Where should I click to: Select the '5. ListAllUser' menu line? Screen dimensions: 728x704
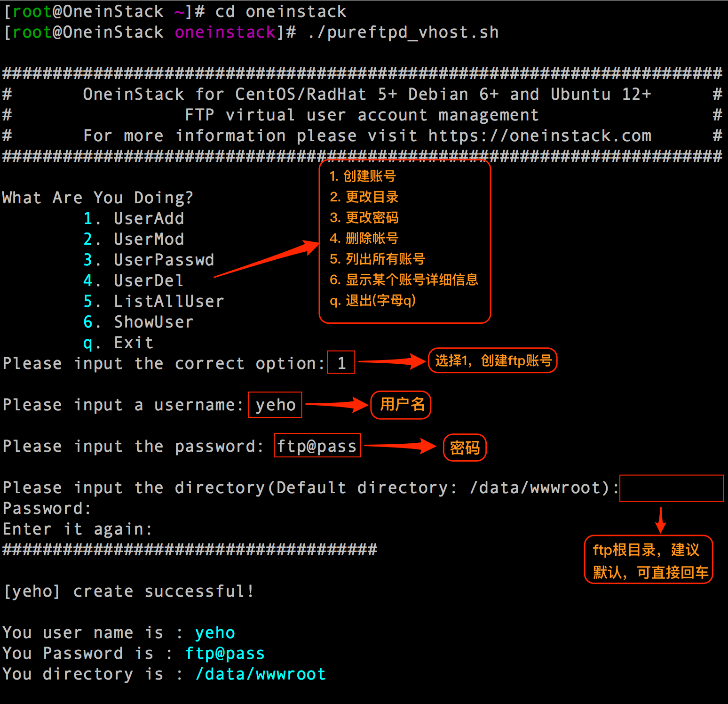(x=154, y=301)
